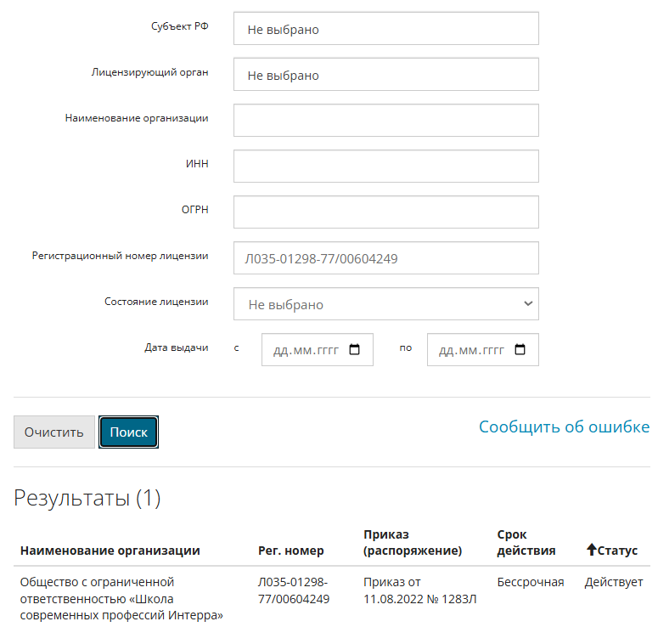The width and height of the screenshot is (658, 644).
Task: Open calendar picker for start date
Action: [x=354, y=349]
